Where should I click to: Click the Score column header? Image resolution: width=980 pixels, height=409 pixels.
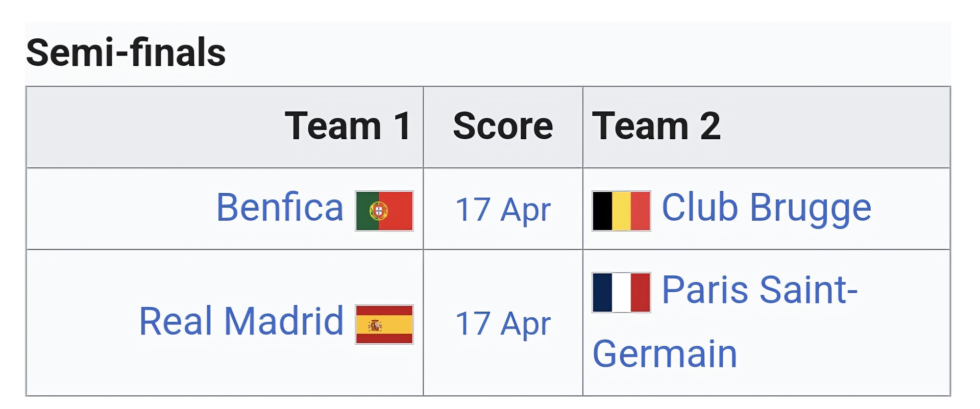coord(503,126)
